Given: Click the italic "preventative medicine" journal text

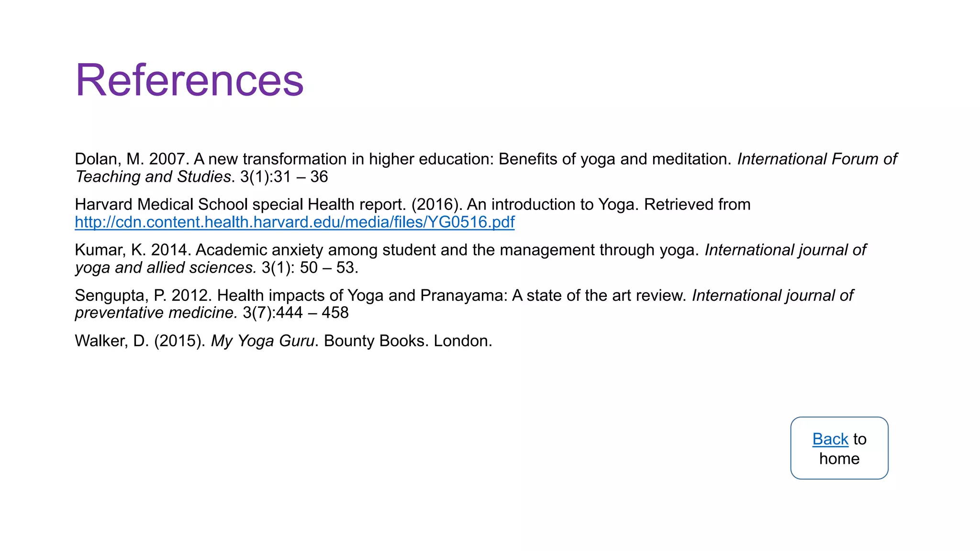Looking at the screenshot, I should coord(156,313).
